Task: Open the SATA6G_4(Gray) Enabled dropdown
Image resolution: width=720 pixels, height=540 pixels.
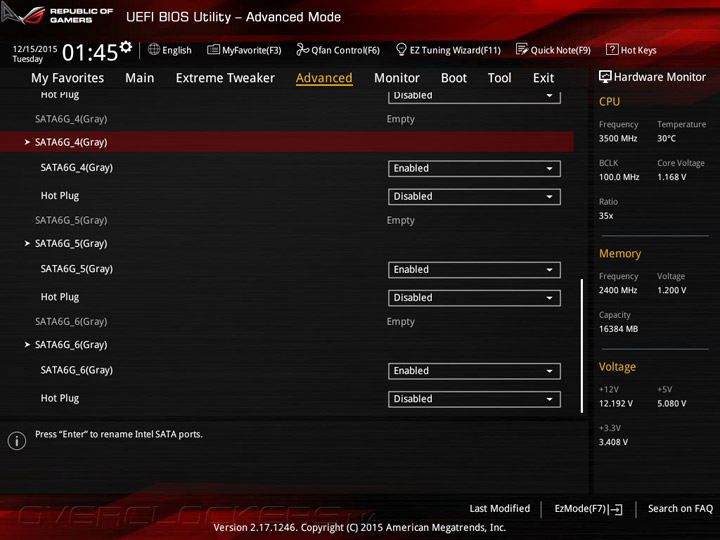Action: point(474,169)
